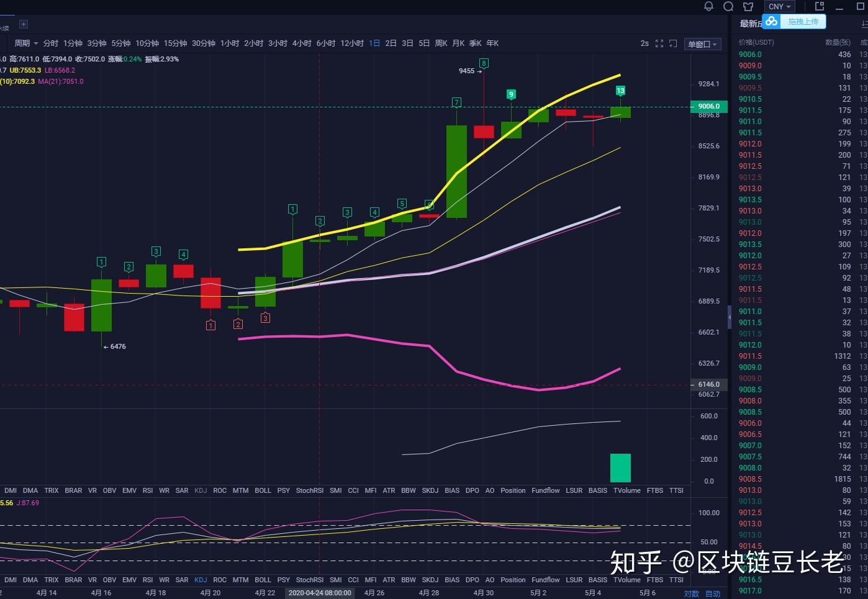Screen dimensions: 868x599
Task: Click the notification bell icon
Action: coord(708,6)
